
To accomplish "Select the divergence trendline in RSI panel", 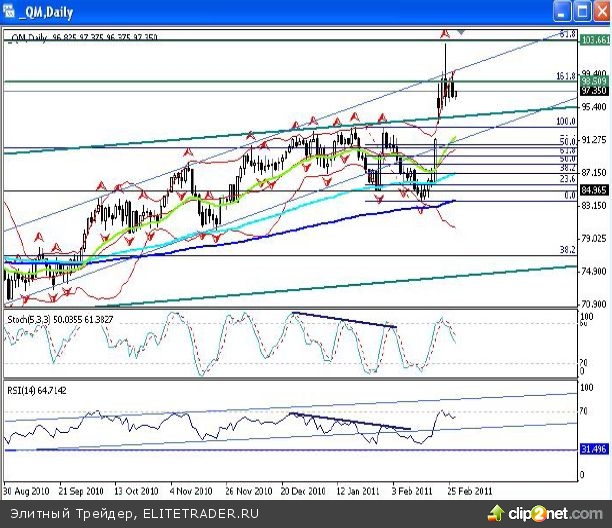I will click(x=350, y=422).
